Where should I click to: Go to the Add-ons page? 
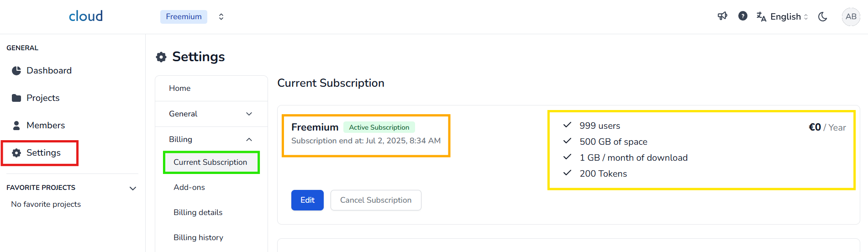tap(189, 187)
